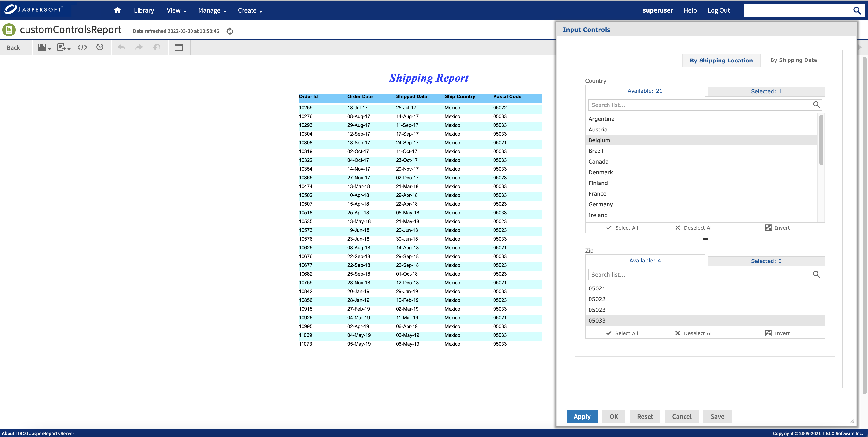868x437 pixels.
Task: Select France in the Country list
Action: (702, 194)
